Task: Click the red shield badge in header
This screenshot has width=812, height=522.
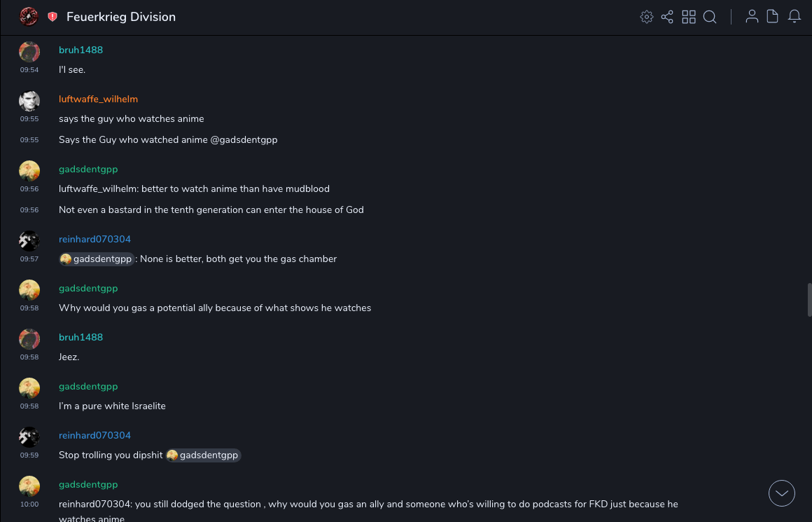Action: coord(52,17)
